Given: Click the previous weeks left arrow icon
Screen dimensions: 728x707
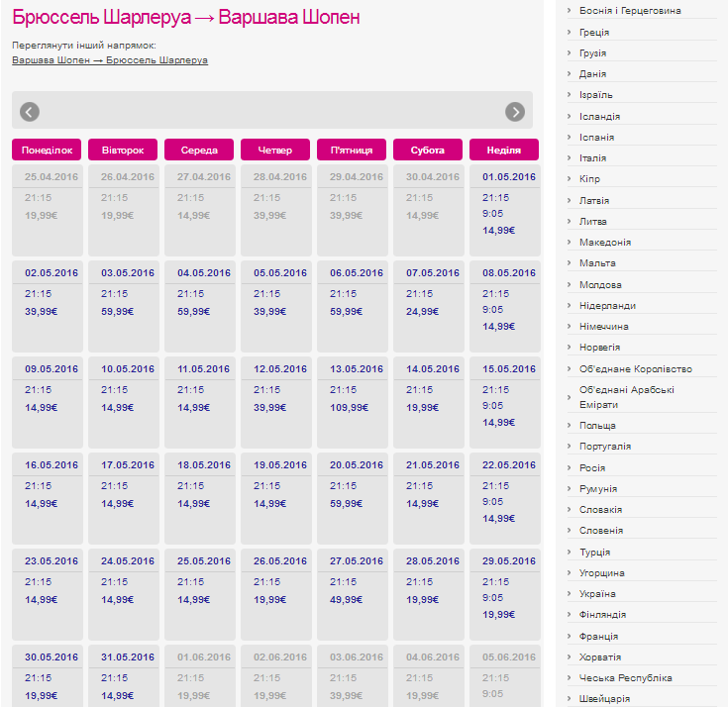Looking at the screenshot, I should [x=30, y=111].
